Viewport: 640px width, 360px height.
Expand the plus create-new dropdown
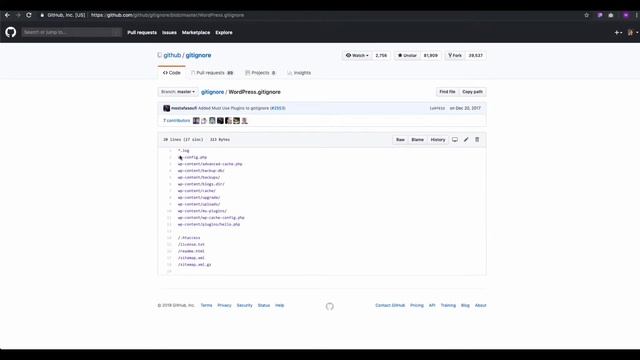click(x=618, y=33)
